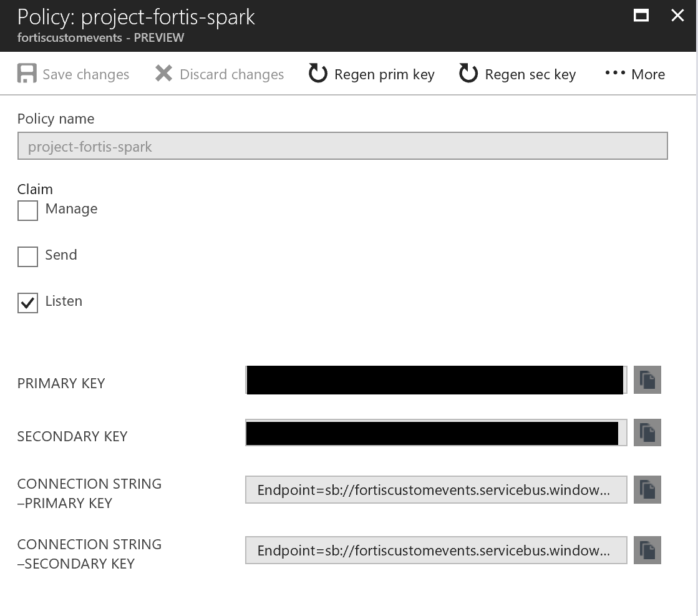The image size is (698, 616).
Task: Click the 'Policy name' label text
Action: (x=56, y=119)
